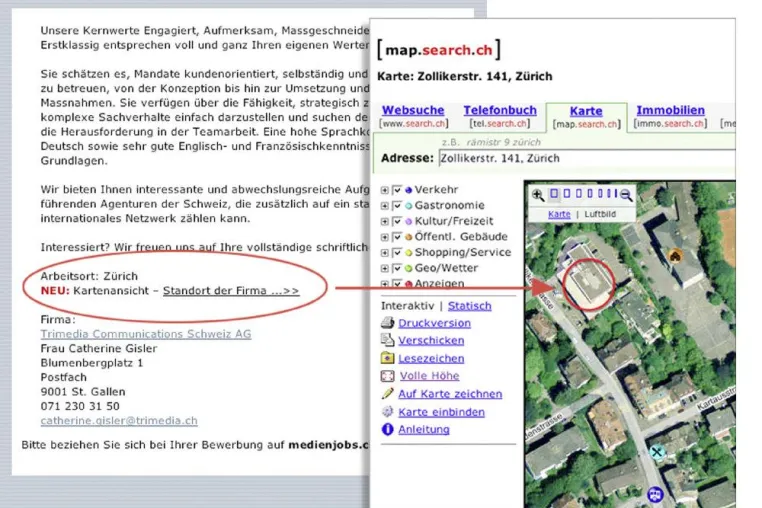Screen dimensions: 762x508
Task: Zoom out with the magnifier minus icon
Action: 626,195
